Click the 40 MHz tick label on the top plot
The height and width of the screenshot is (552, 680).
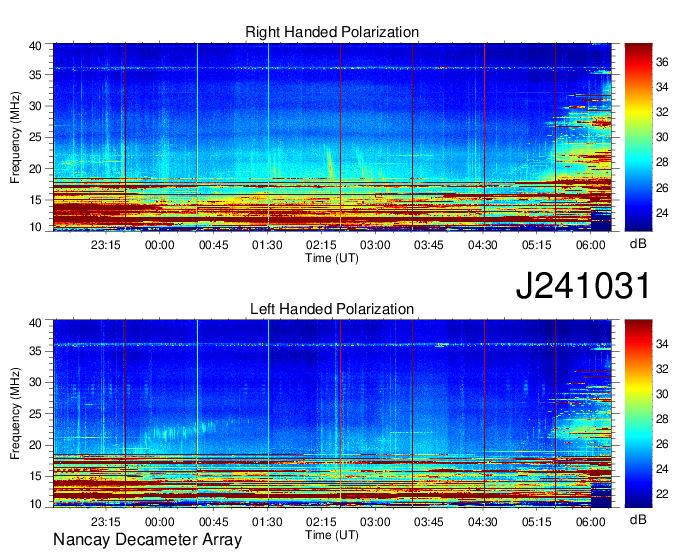click(x=35, y=46)
